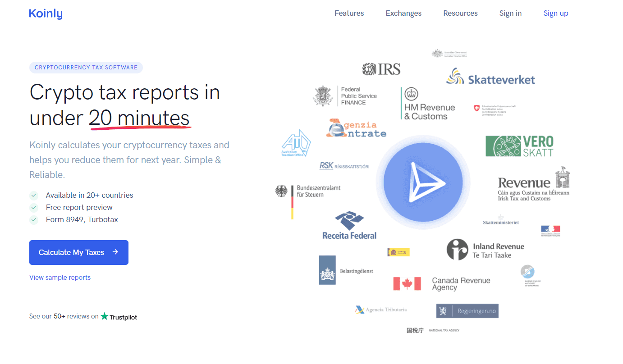This screenshot has height=364, width=623.
Task: Click the central Koinly arrow icon
Action: coord(423,182)
